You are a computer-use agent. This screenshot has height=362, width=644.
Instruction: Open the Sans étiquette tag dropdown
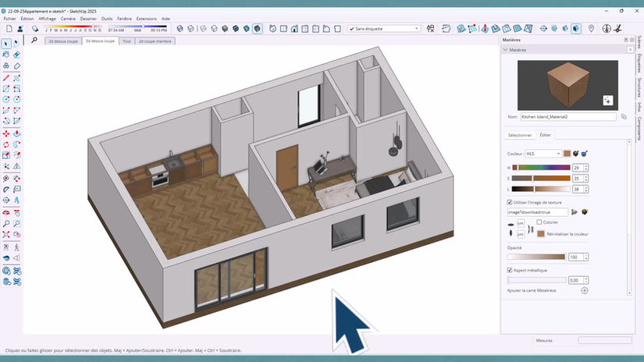pos(383,29)
